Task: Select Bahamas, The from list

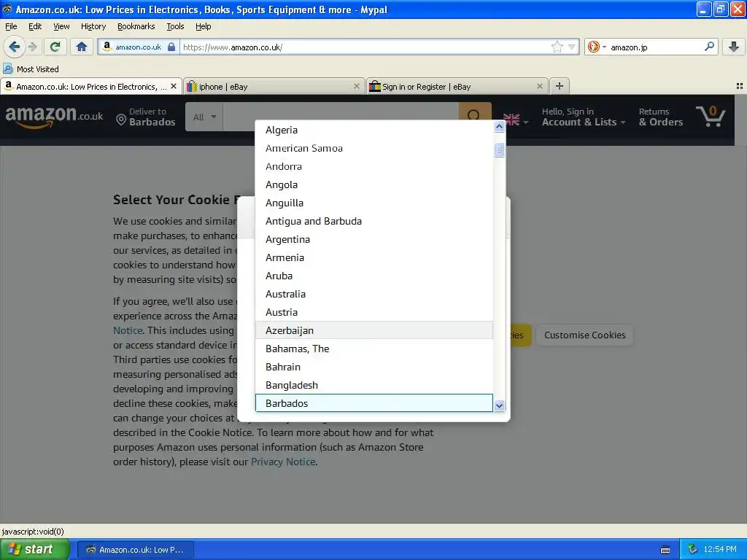Action: pyautogui.click(x=374, y=349)
